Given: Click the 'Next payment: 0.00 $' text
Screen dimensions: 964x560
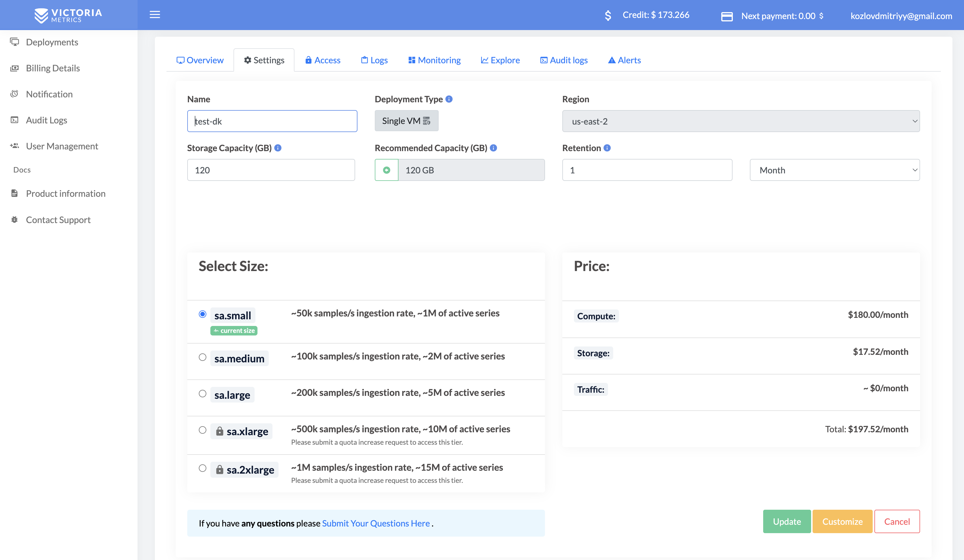Looking at the screenshot, I should (x=782, y=16).
